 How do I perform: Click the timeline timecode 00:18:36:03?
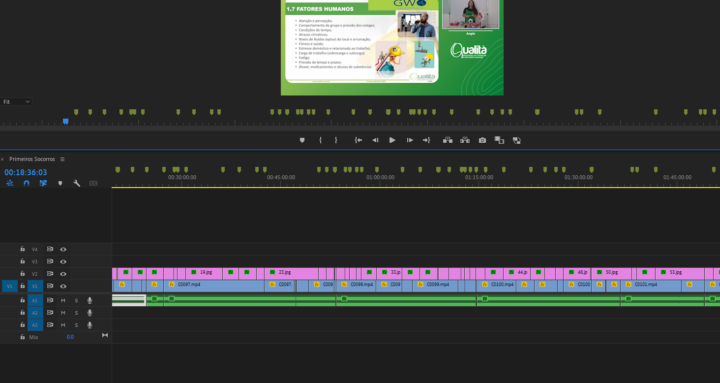click(26, 173)
